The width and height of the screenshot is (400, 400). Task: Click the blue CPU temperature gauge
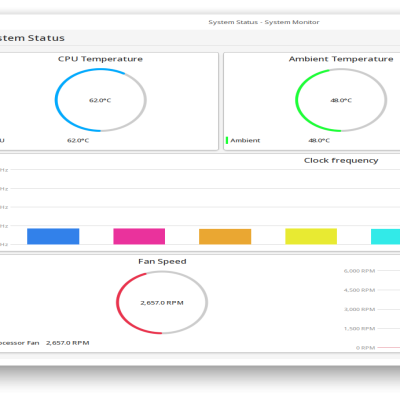[x=100, y=100]
